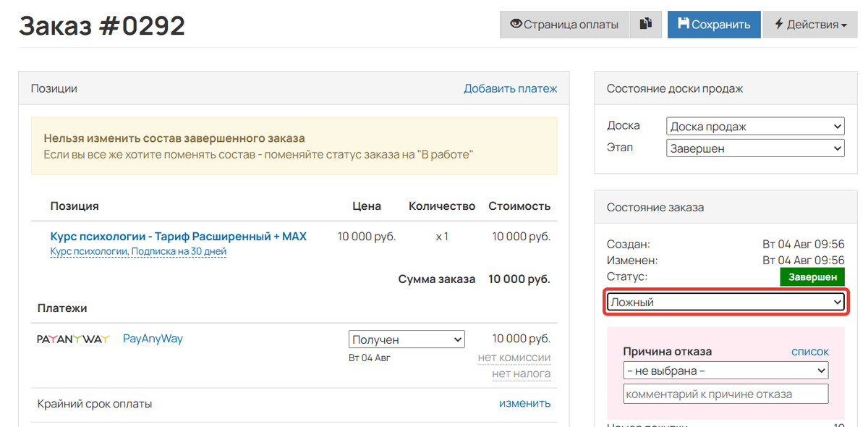Open the order status dropdown Ложный

coord(726,302)
